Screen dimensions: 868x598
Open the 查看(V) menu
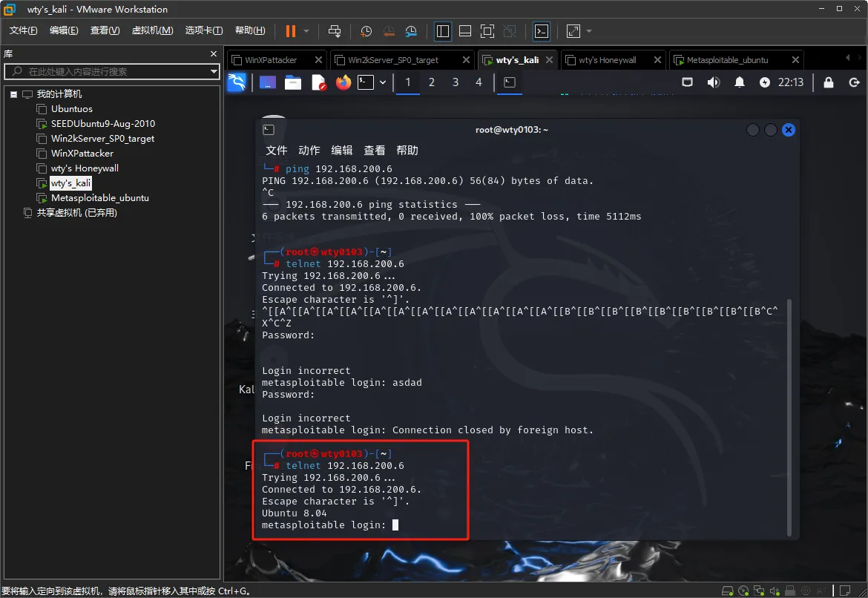point(105,30)
